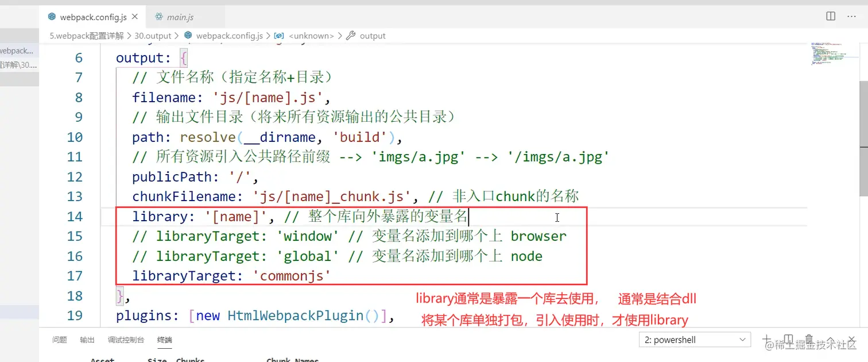Click the 'webpack.config.js' breadcrumb segment
This screenshot has height=362, width=868.
point(230,36)
